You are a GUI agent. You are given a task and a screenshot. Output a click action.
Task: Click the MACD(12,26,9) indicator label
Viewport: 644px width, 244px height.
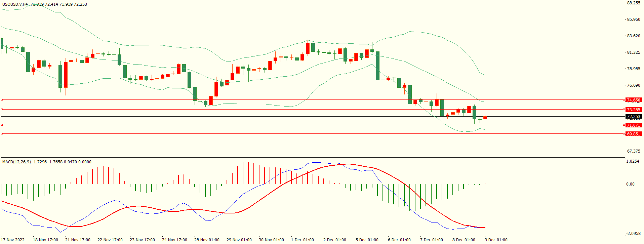tap(16, 162)
